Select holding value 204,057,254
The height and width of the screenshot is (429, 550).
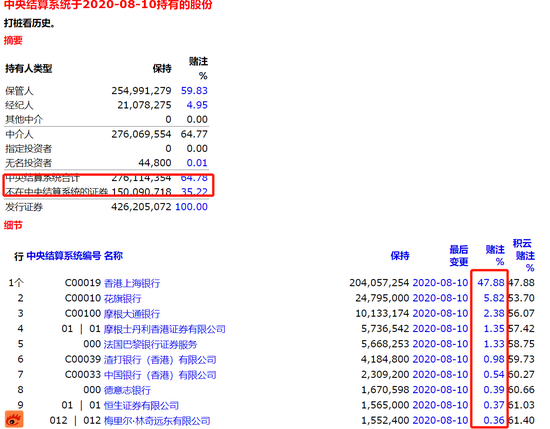pos(379,283)
